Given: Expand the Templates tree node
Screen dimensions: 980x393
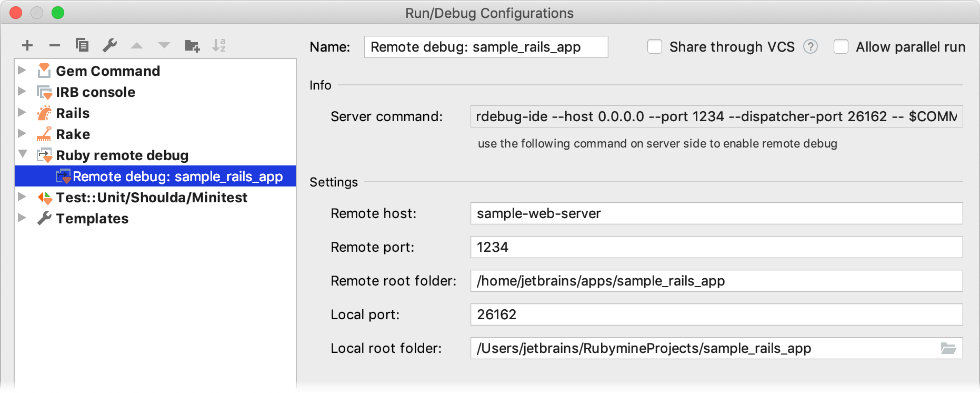Looking at the screenshot, I should click(22, 218).
